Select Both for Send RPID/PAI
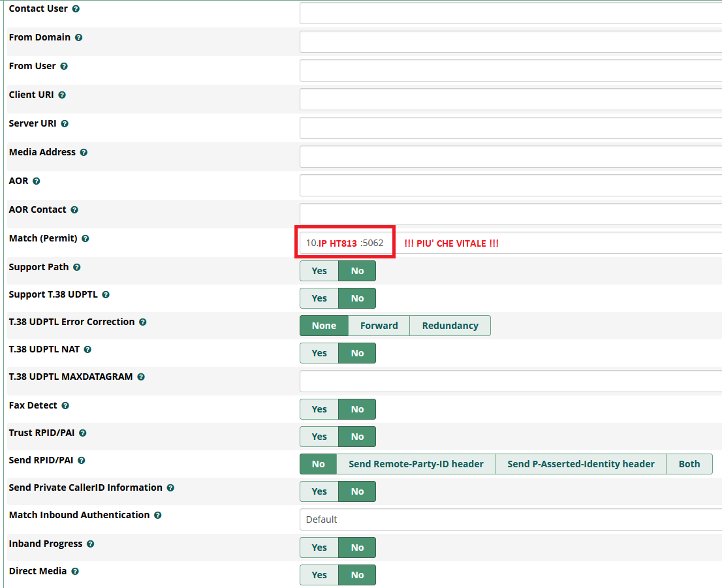The width and height of the screenshot is (722, 588). (689, 464)
